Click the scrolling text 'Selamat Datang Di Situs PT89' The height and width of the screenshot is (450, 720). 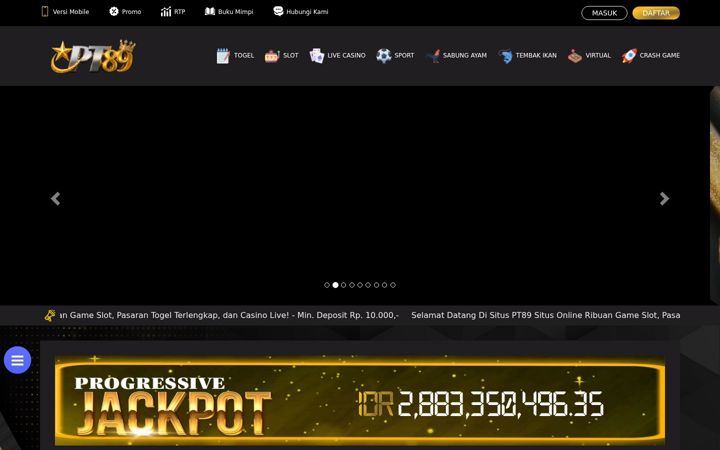pyautogui.click(x=471, y=315)
